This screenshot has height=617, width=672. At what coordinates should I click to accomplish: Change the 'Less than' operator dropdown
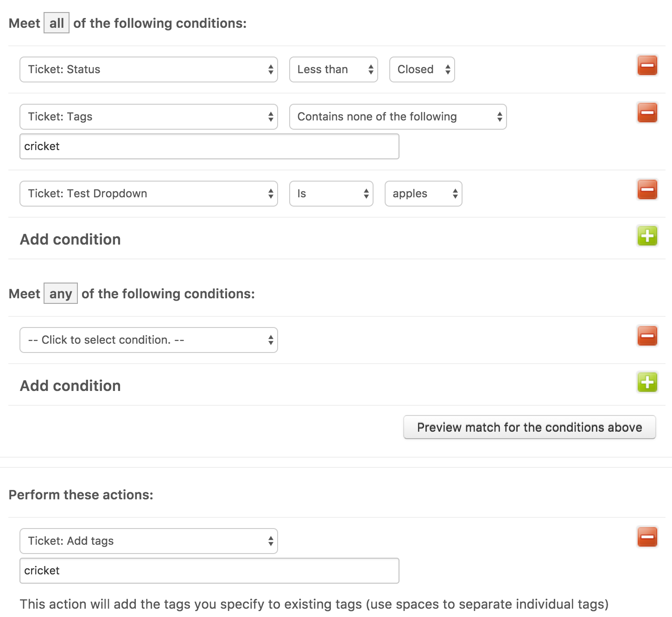(333, 69)
